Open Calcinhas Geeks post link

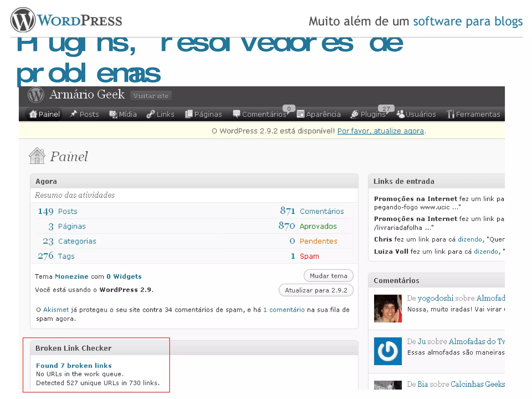coord(477,384)
